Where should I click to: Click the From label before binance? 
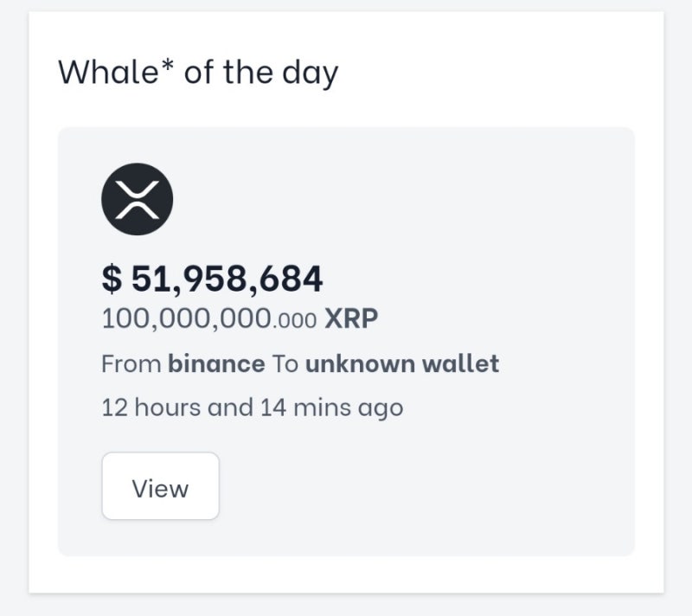pos(131,364)
